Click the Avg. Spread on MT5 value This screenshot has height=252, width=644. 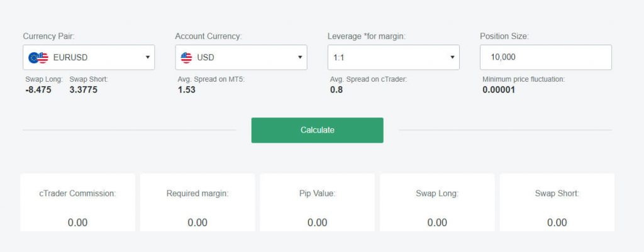click(x=186, y=90)
